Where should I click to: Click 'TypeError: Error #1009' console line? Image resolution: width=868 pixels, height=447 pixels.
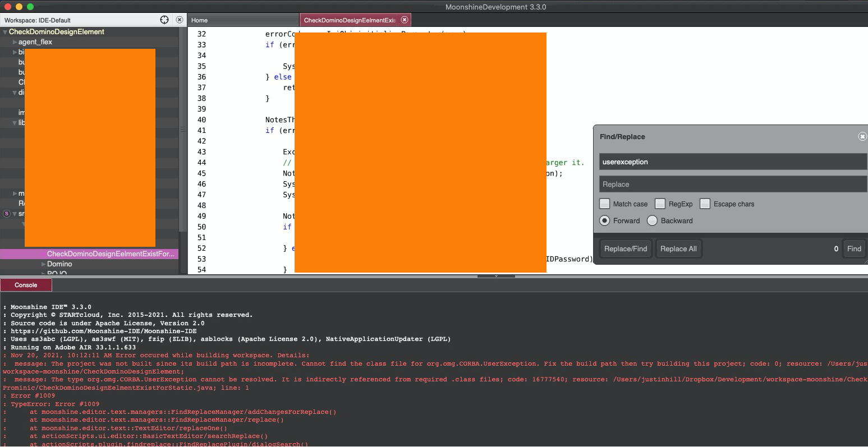(x=55, y=404)
